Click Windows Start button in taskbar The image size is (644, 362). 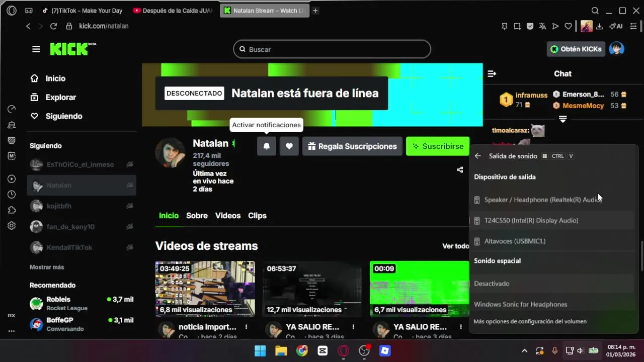[x=260, y=351]
